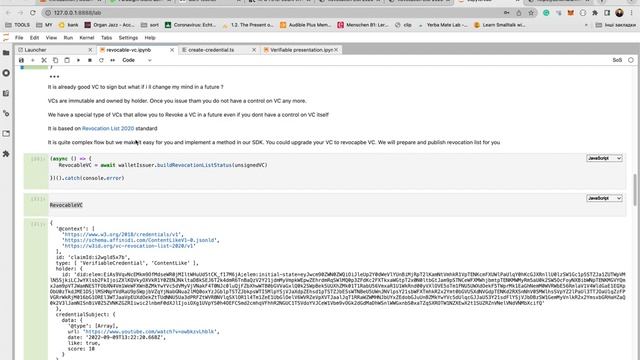This screenshot has width=640, height=360.
Task: Open the File menu
Action: pos(19,38)
